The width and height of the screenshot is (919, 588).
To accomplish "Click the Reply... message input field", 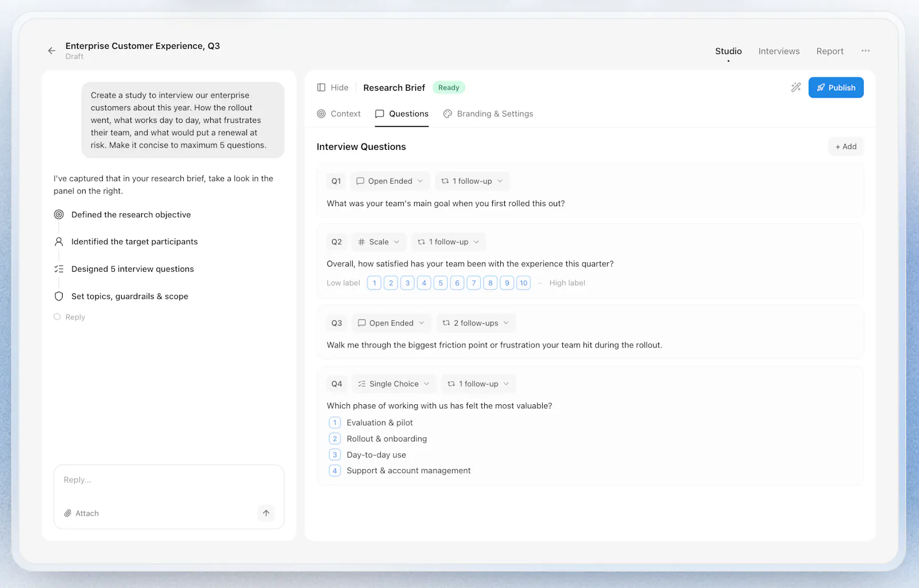I will [x=169, y=480].
